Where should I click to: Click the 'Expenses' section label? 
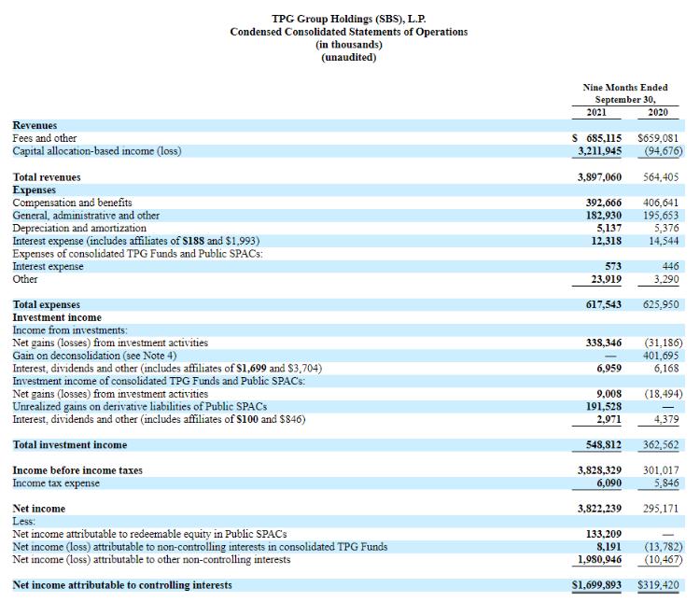click(35, 189)
